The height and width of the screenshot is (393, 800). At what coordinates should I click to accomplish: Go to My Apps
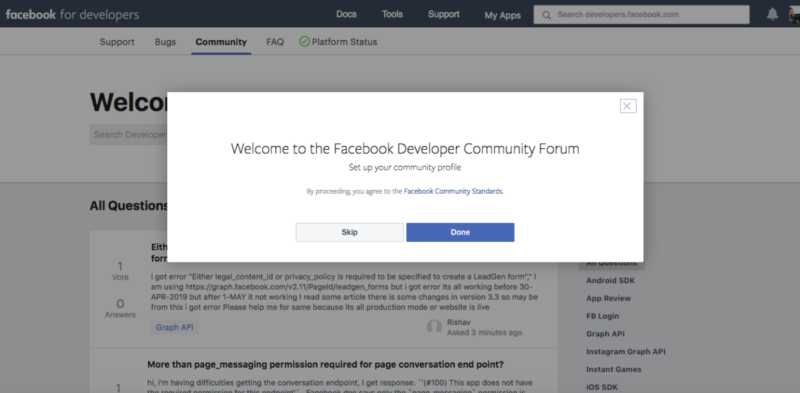(x=503, y=15)
